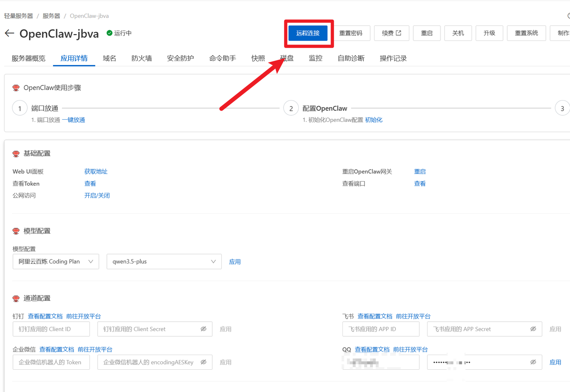Open 飞书 查看配置文档 link
The height and width of the screenshot is (392, 570).
[375, 316]
